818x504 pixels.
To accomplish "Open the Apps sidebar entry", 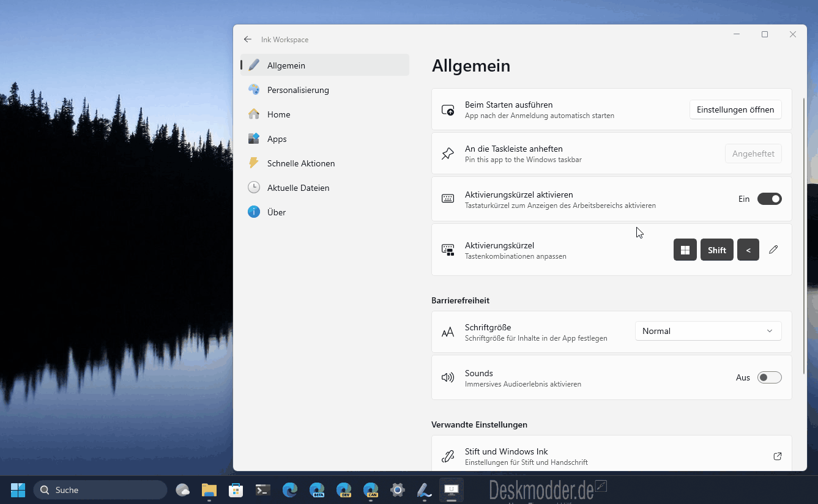I will (x=325, y=139).
